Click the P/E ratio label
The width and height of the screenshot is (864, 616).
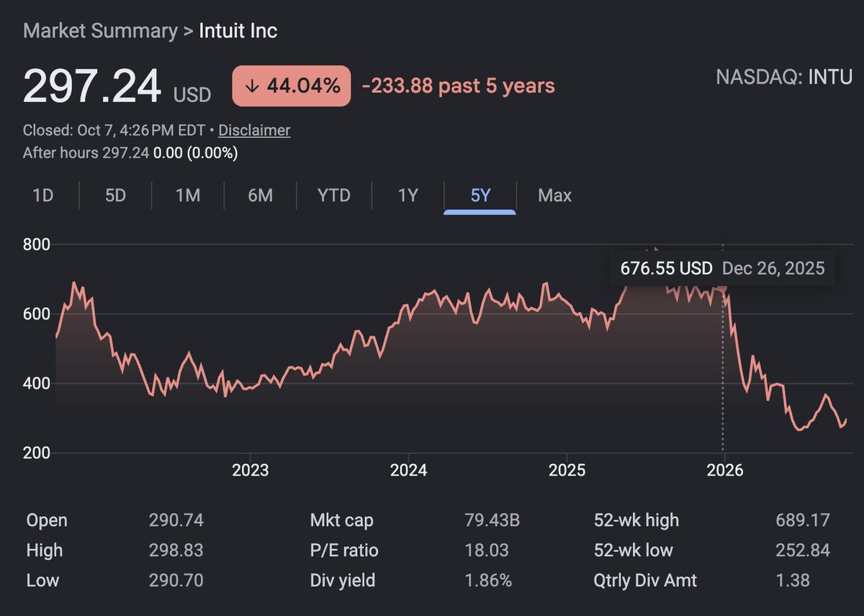pos(344,550)
